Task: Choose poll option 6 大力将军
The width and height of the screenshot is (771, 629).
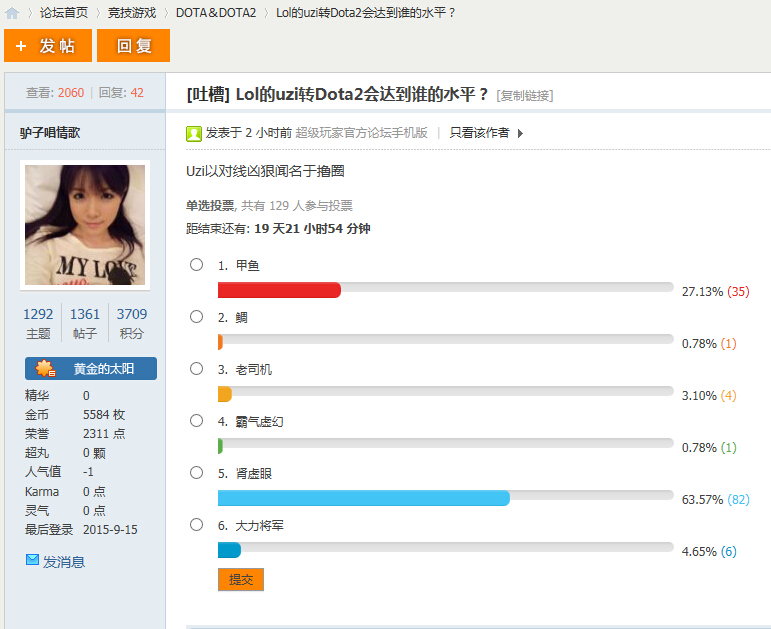Action: point(197,525)
